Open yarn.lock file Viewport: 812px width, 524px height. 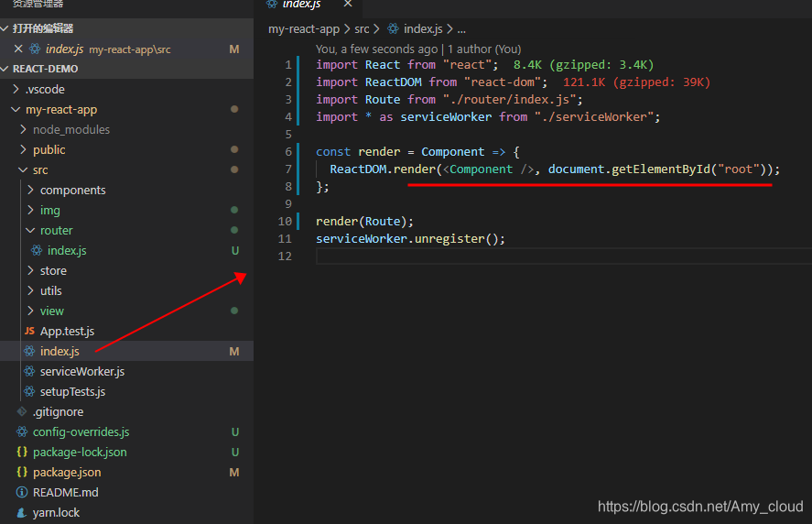56,513
